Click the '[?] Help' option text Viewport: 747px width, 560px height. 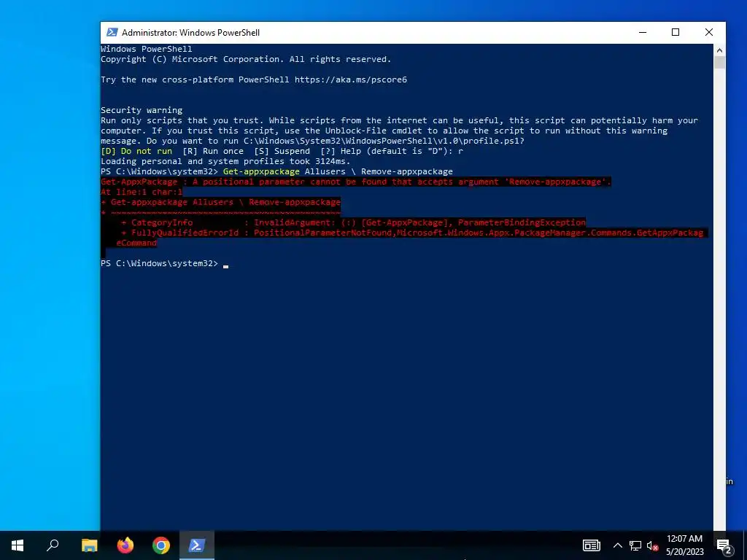tap(341, 151)
